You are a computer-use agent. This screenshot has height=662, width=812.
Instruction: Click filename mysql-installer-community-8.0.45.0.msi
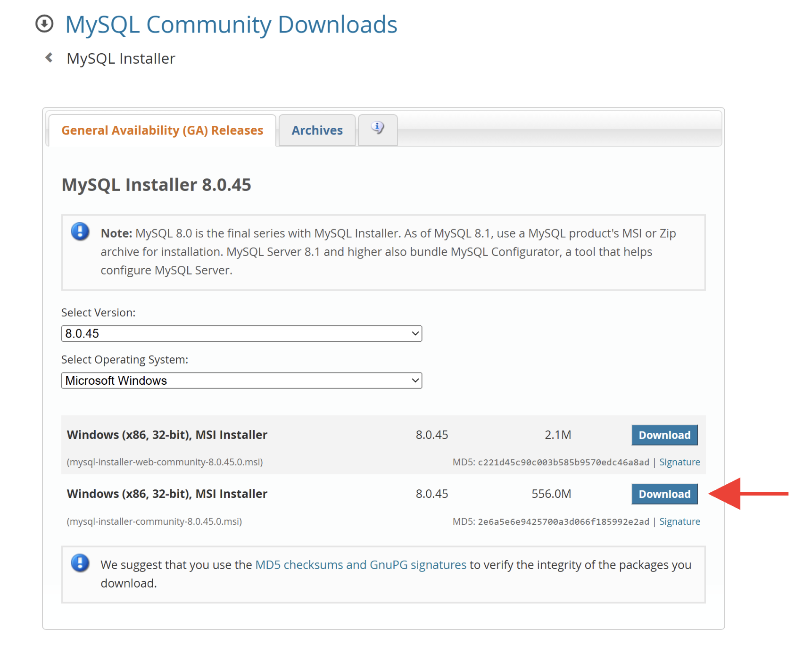[154, 521]
